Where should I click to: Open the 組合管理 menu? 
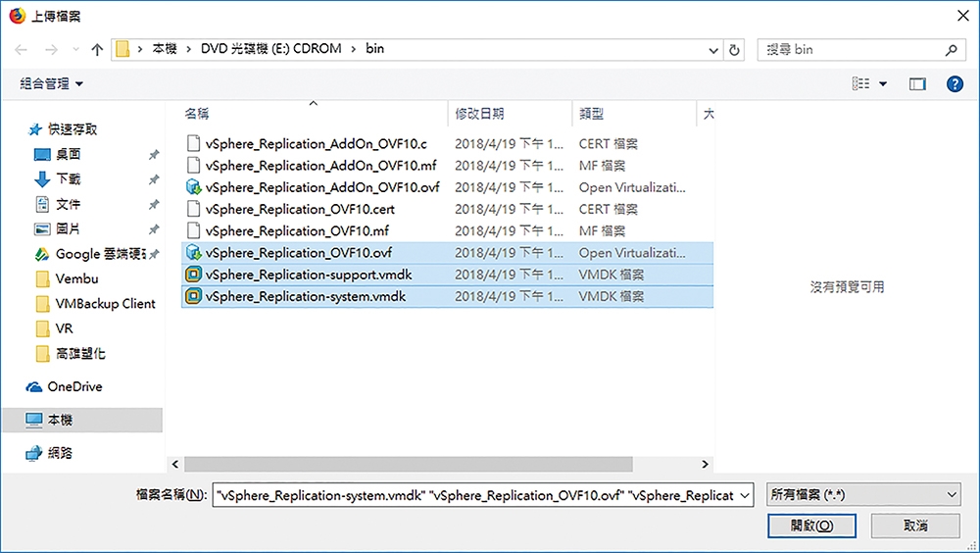[x=51, y=83]
